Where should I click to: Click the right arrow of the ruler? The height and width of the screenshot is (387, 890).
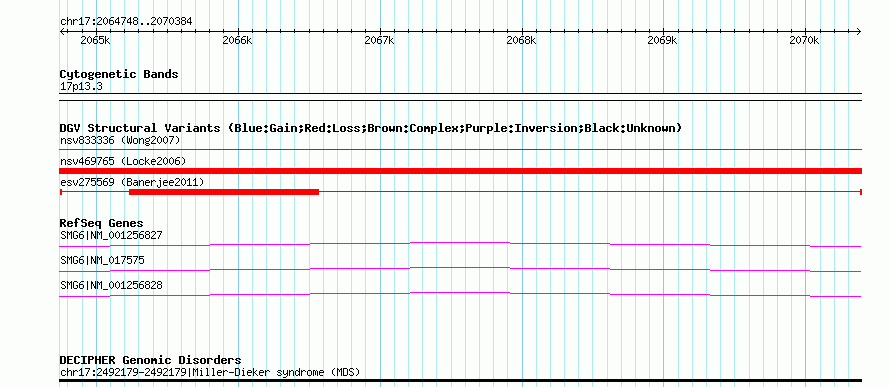point(859,32)
